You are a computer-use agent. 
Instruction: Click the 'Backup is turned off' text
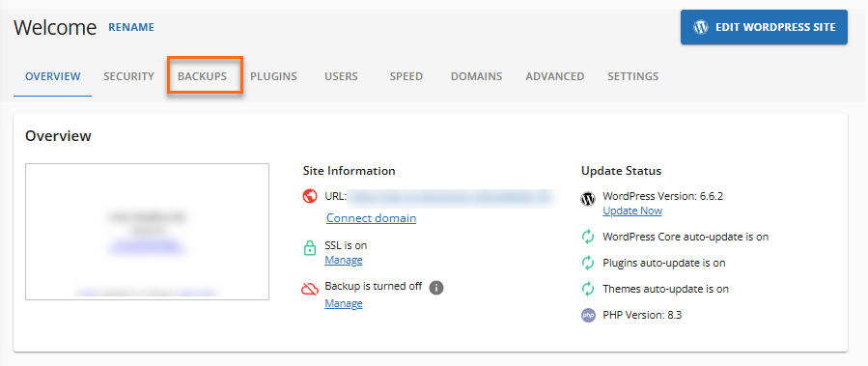(374, 286)
